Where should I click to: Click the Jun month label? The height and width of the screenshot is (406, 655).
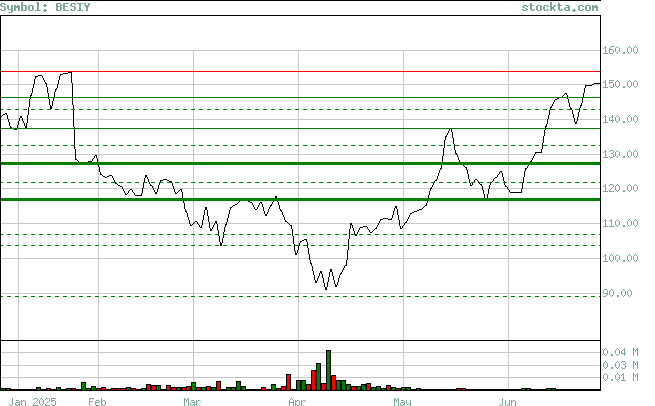508,401
